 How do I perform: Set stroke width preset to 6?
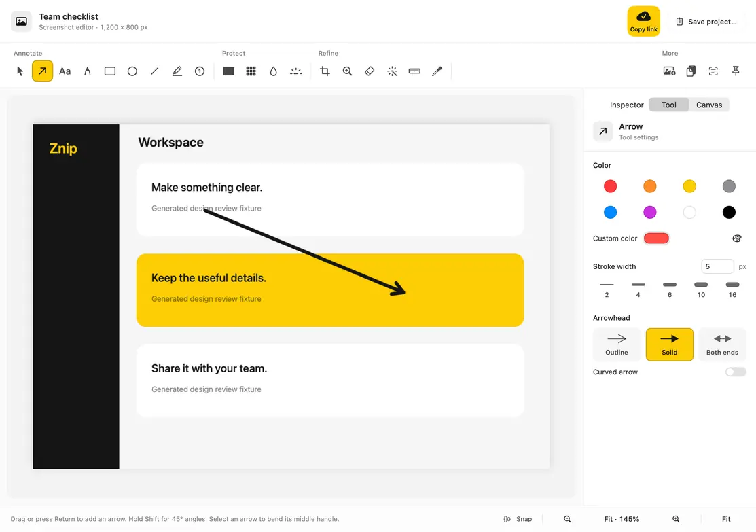pos(670,289)
